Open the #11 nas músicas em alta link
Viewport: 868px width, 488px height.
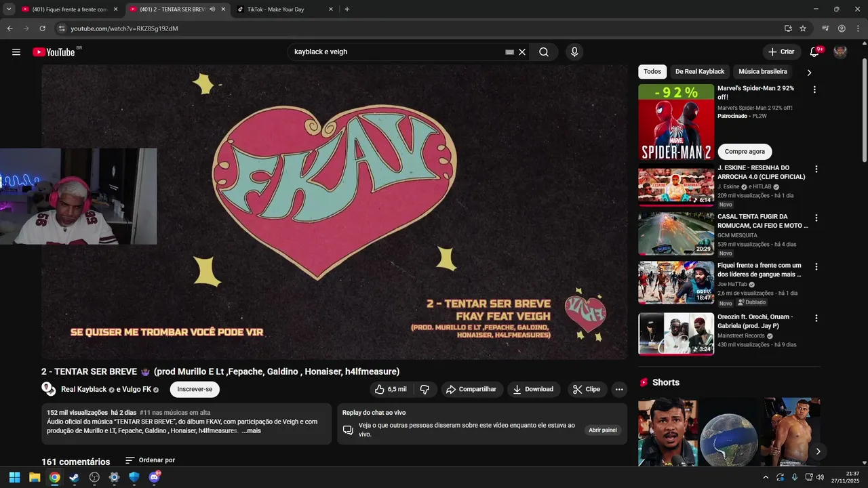(x=175, y=413)
